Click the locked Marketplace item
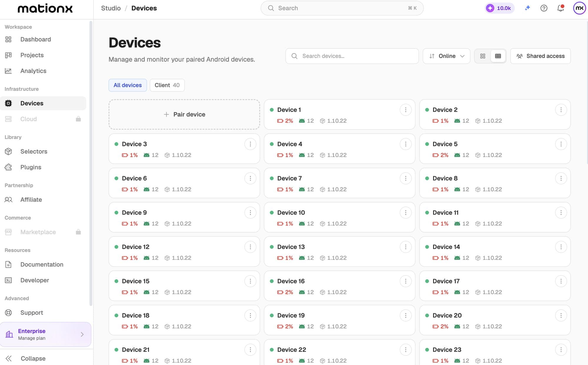Viewport: 588px width, 365px height. tap(43, 232)
